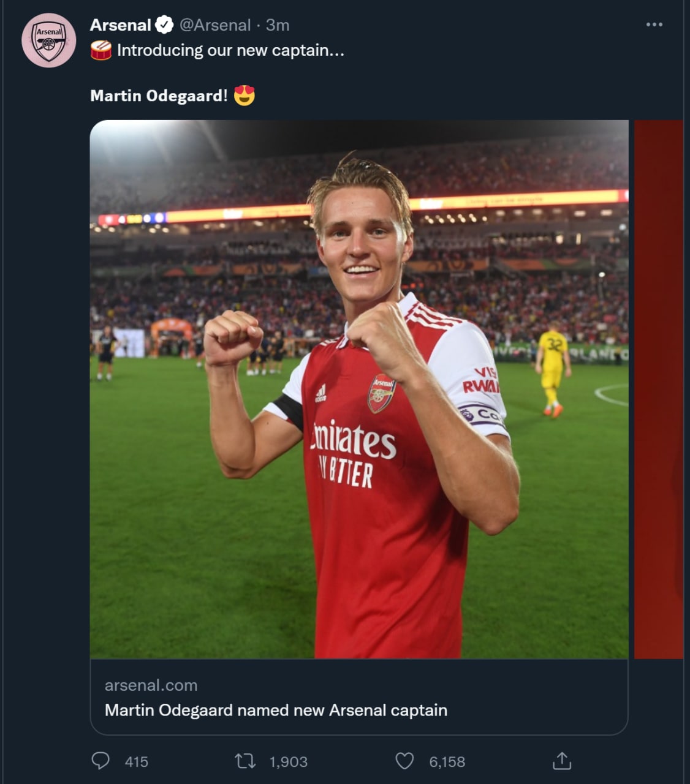Open "Martin Odegaard named new Arsenal captain" headline

(x=276, y=710)
